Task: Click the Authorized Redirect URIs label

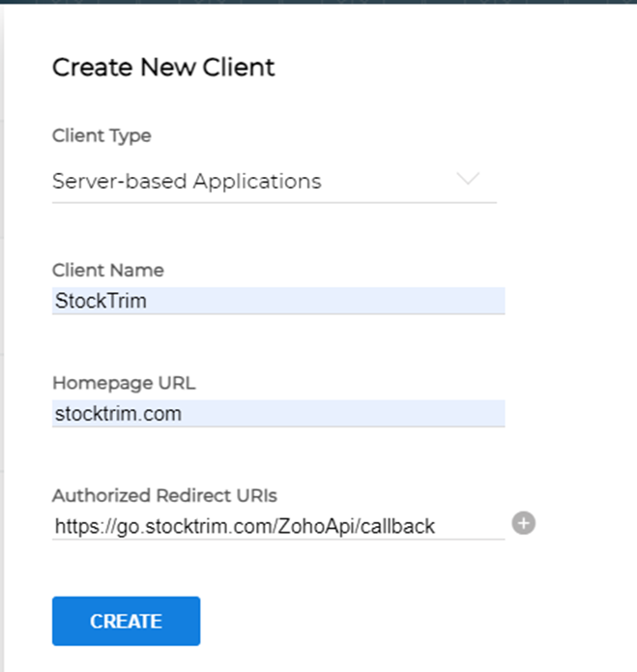Action: (164, 495)
